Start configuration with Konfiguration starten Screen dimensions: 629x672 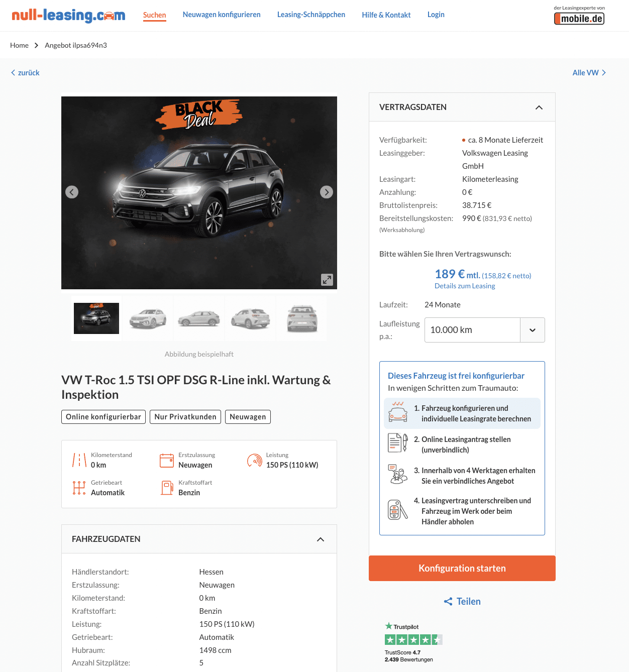(462, 568)
